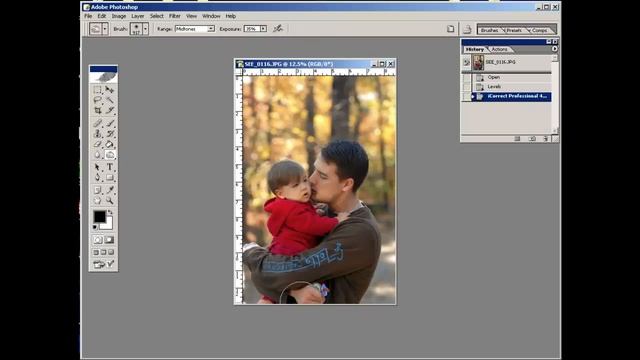Create a new snapshot in History panel
640x360 pixels.
point(532,139)
